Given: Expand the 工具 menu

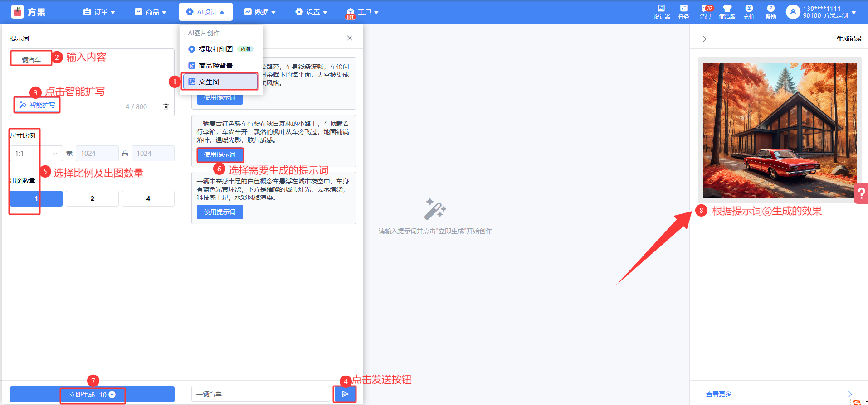Looking at the screenshot, I should 362,12.
